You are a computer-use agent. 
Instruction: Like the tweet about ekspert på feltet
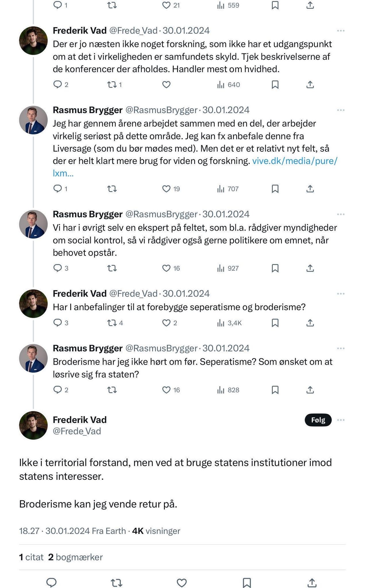coord(167,268)
